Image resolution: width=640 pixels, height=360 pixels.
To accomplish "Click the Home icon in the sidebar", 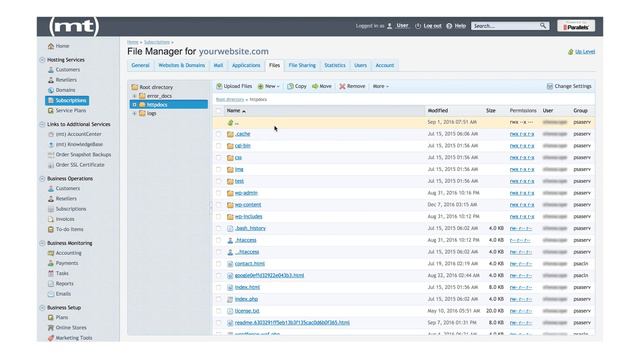I will [51, 46].
